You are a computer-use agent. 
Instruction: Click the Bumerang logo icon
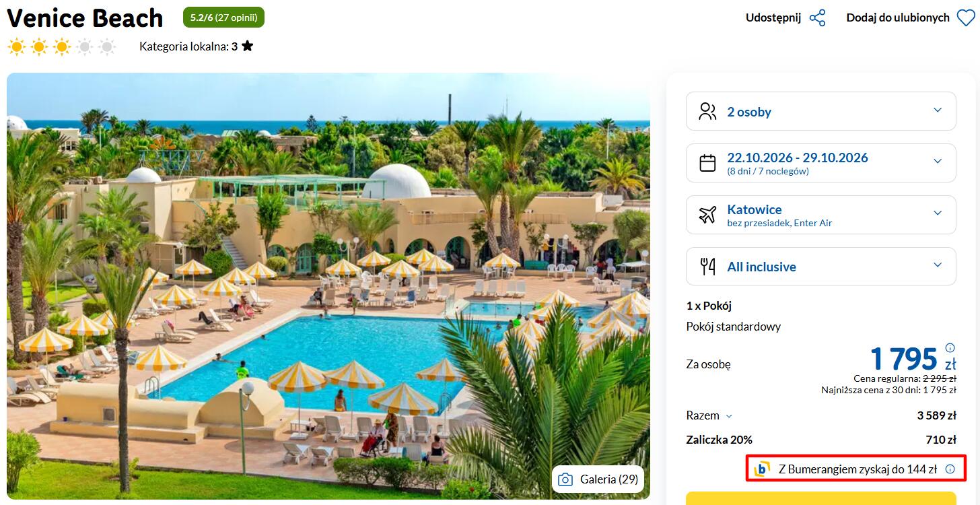763,469
